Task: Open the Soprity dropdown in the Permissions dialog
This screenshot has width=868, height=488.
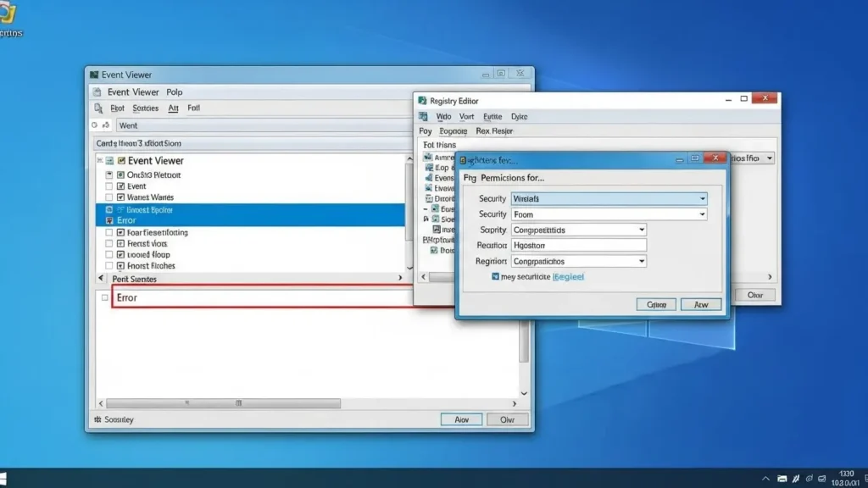Action: 641,230
